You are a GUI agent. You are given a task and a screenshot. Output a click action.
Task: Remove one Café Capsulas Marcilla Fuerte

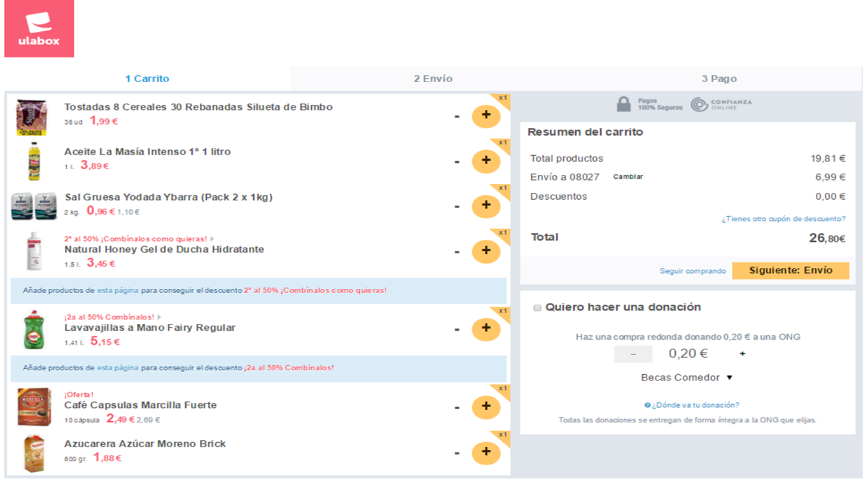(457, 407)
